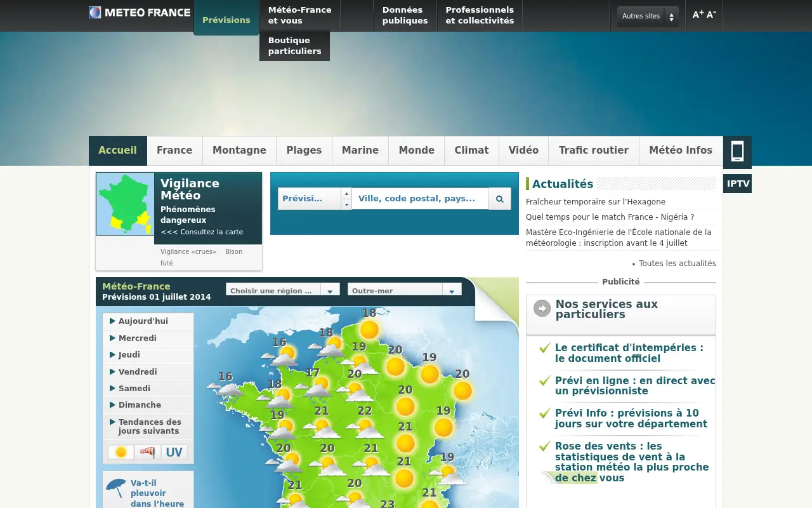Open the Prévisi... type selector
This screenshot has height=508, width=812.
[x=315, y=199]
